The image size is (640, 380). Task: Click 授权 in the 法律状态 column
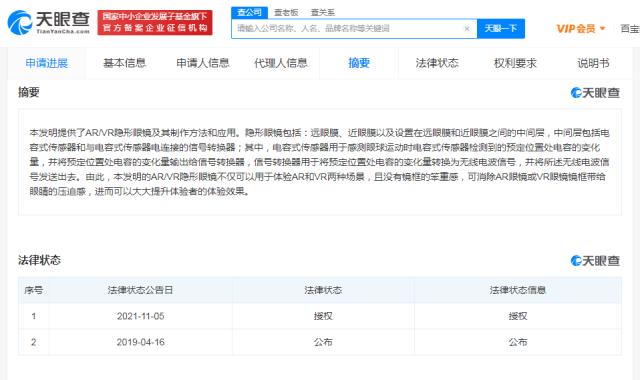pyautogui.click(x=323, y=316)
